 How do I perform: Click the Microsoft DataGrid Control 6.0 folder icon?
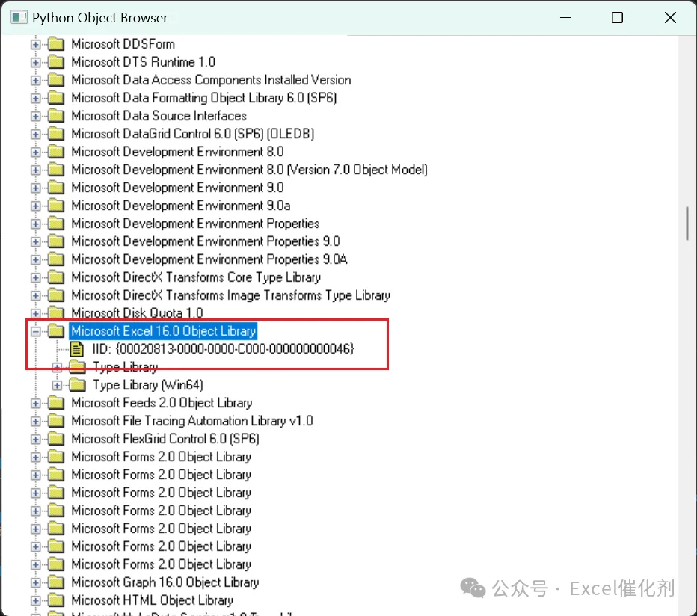click(x=56, y=134)
